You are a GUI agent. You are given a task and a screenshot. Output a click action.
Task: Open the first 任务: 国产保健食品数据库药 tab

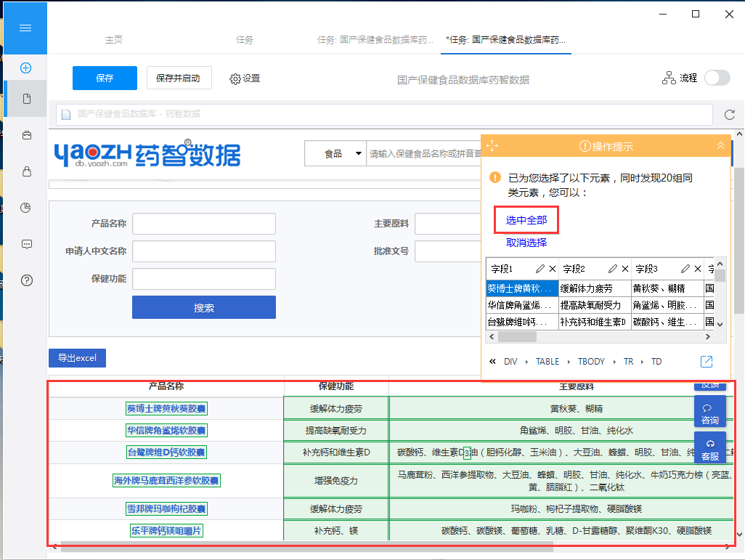(x=375, y=40)
